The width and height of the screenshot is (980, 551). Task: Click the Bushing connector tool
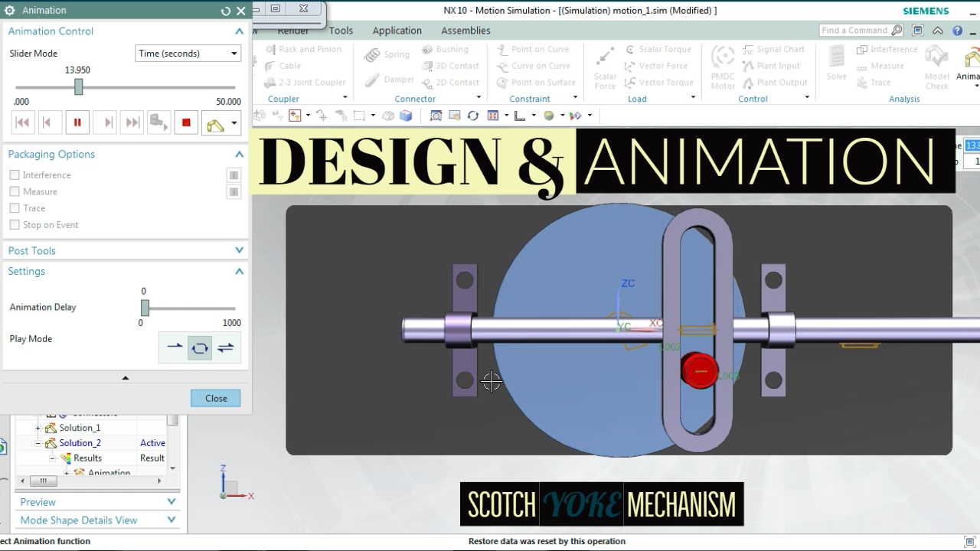446,49
